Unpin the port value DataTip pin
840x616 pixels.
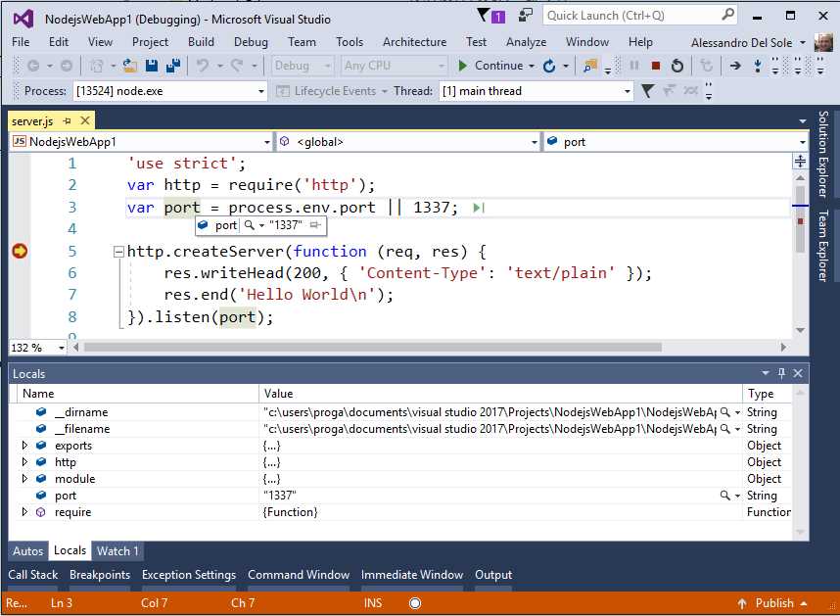click(x=313, y=225)
